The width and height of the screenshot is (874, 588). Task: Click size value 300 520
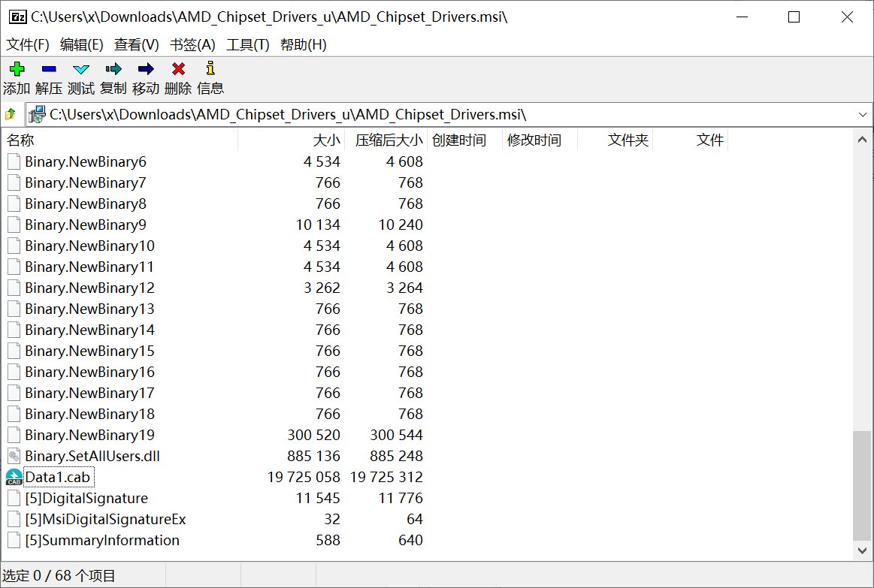314,435
